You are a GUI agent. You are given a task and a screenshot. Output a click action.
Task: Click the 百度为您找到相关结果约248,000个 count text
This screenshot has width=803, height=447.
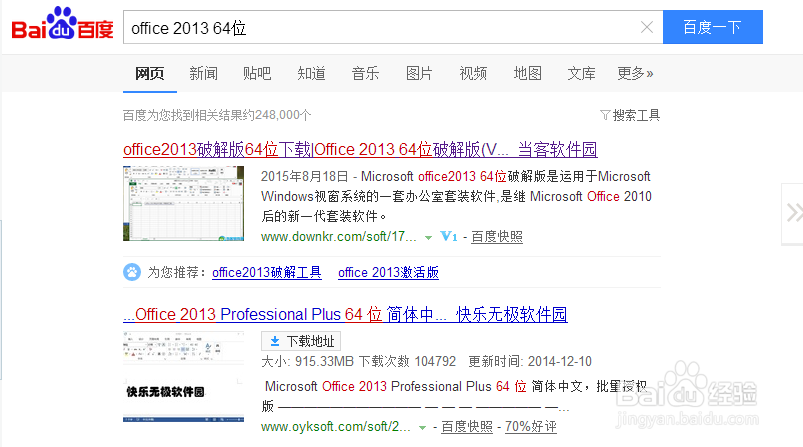pyautogui.click(x=217, y=115)
